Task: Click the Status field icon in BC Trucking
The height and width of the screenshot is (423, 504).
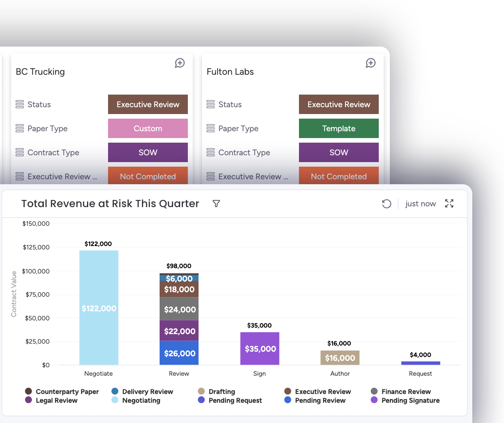Action: coord(19,105)
